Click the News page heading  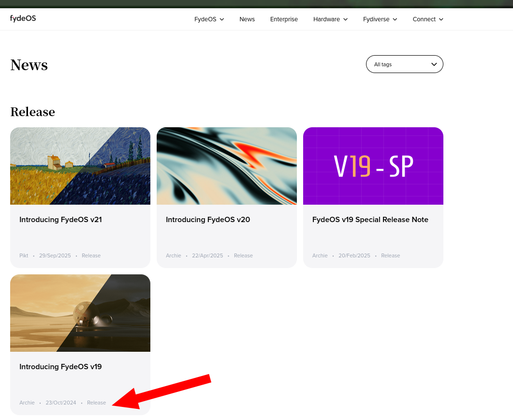point(29,65)
